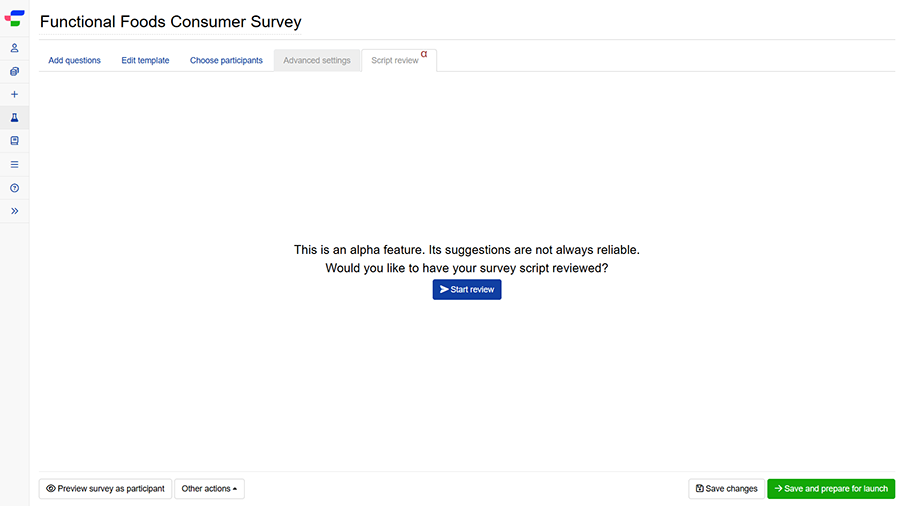Open the Edit template tab

(145, 61)
